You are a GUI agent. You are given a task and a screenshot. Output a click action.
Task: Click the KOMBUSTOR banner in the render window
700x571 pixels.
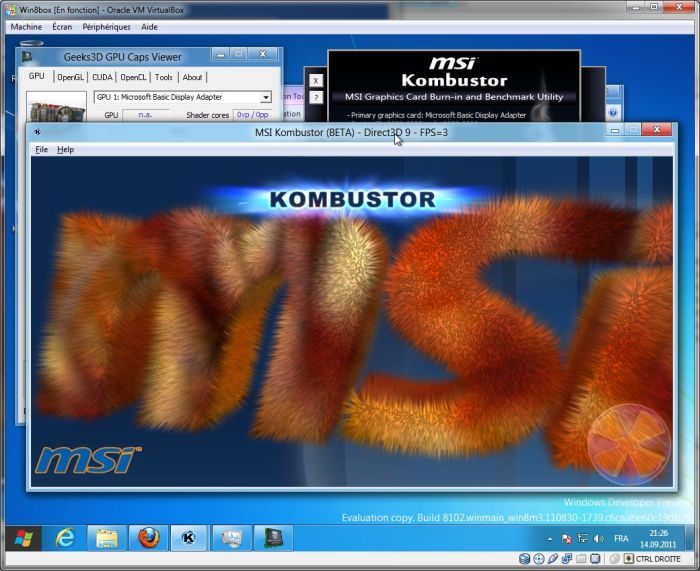tap(352, 199)
